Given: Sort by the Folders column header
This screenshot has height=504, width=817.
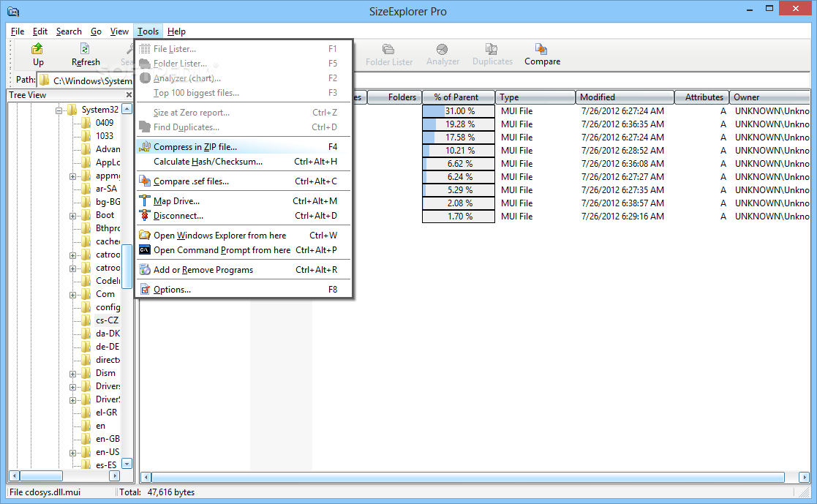Looking at the screenshot, I should point(394,97).
